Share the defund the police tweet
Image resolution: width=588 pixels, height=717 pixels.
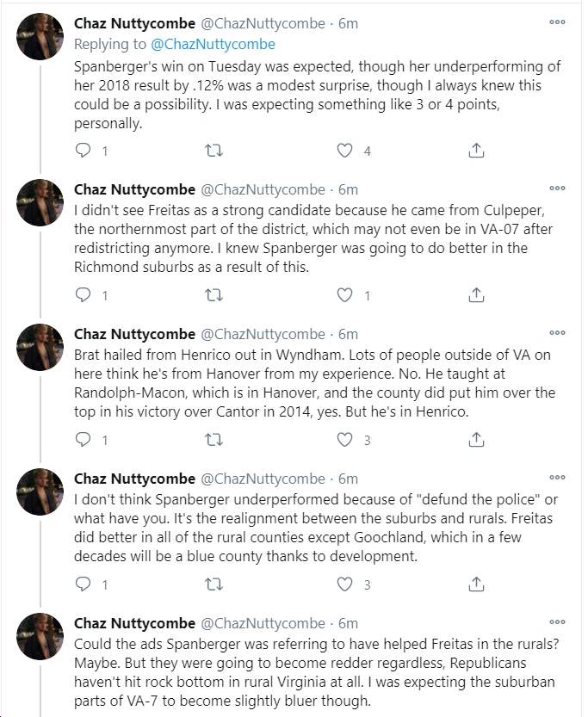(x=476, y=584)
